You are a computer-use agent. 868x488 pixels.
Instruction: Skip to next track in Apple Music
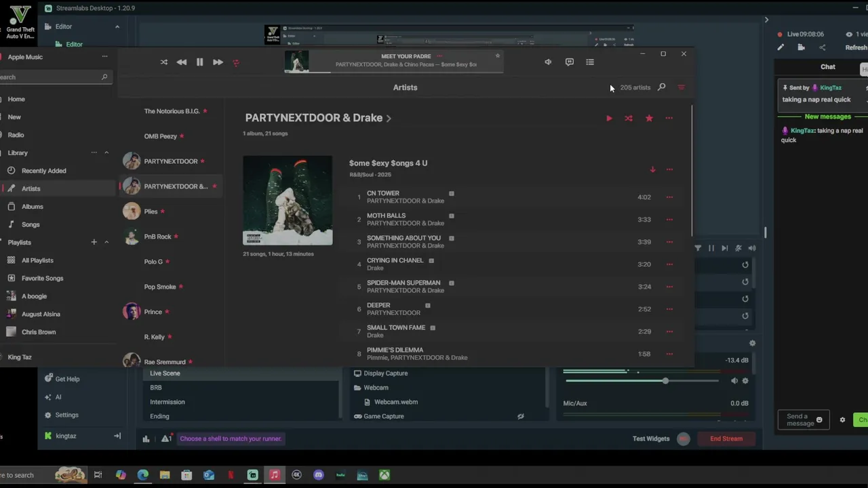tap(218, 62)
